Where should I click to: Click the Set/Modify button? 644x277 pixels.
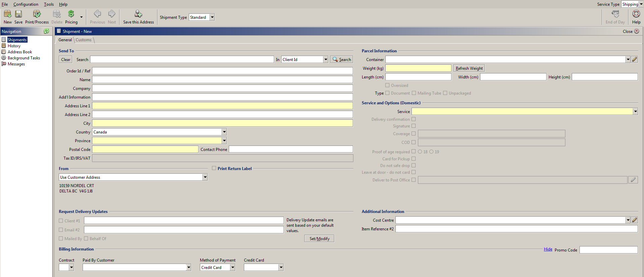(319, 238)
